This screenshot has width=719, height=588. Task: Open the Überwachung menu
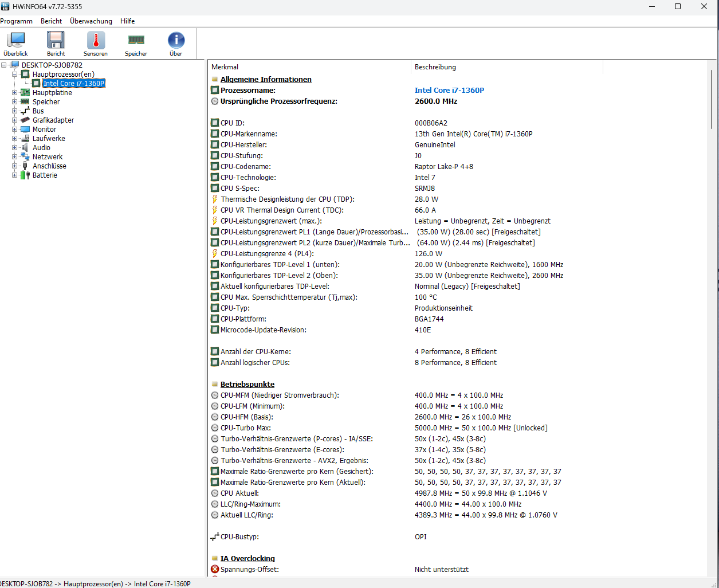91,21
